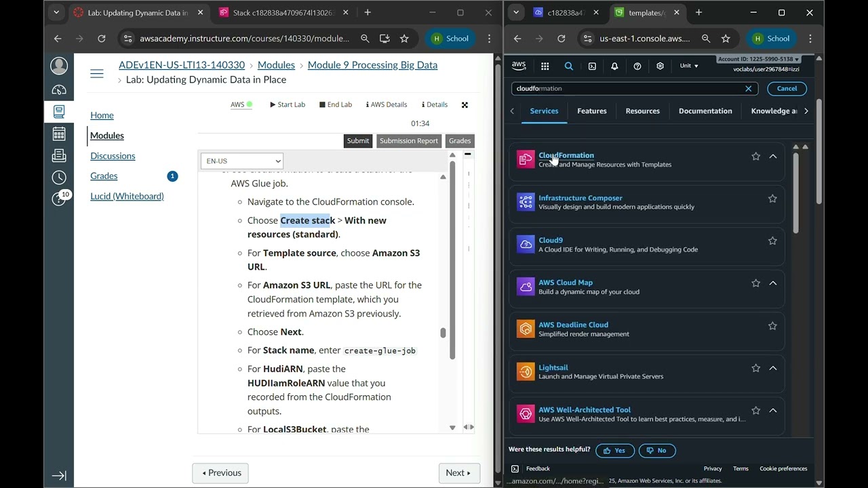Image resolution: width=868 pixels, height=488 pixels.
Task: Open the AWS settings gear icon
Action: (x=660, y=66)
